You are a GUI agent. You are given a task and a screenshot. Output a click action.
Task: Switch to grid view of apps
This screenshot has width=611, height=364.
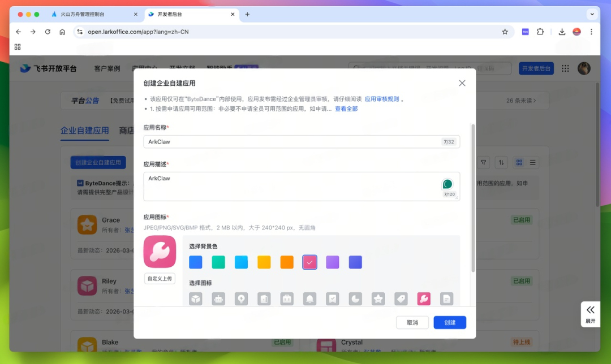click(519, 162)
